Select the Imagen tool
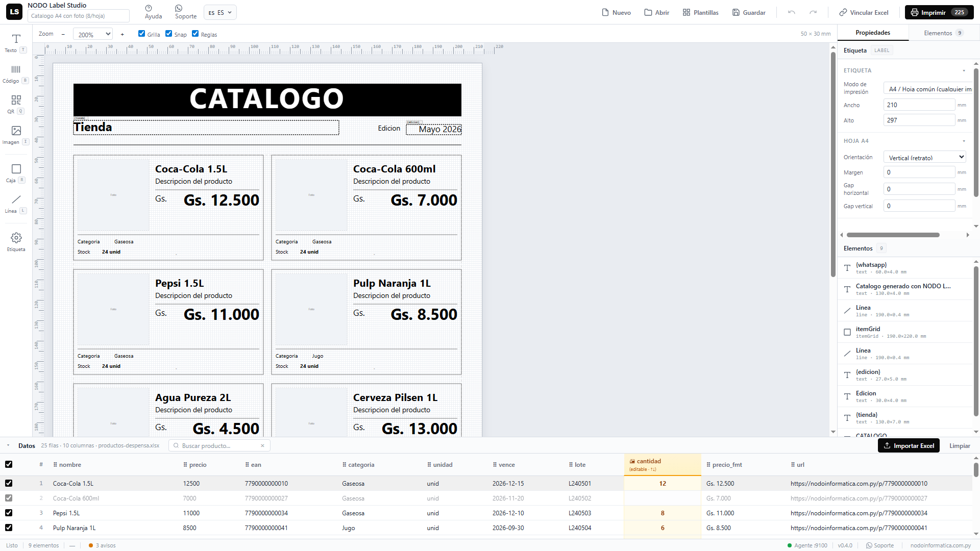 (x=16, y=135)
